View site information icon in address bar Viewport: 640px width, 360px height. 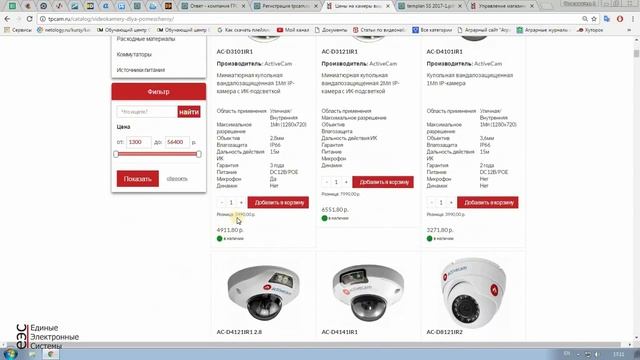42,19
